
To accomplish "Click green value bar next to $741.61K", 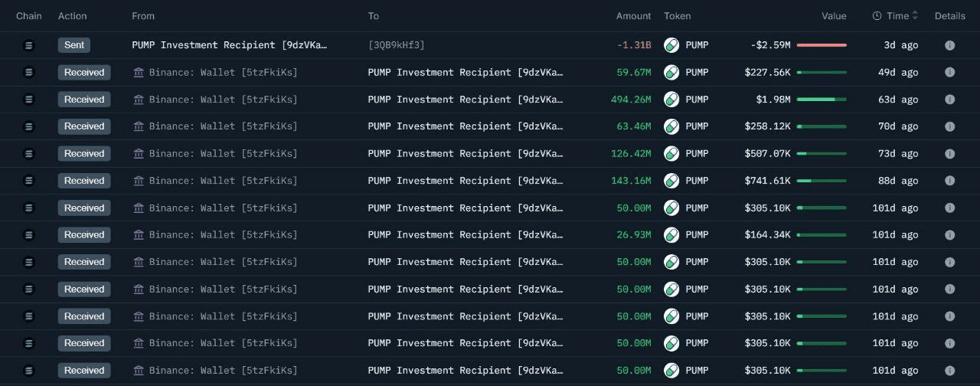I will pyautogui.click(x=822, y=181).
